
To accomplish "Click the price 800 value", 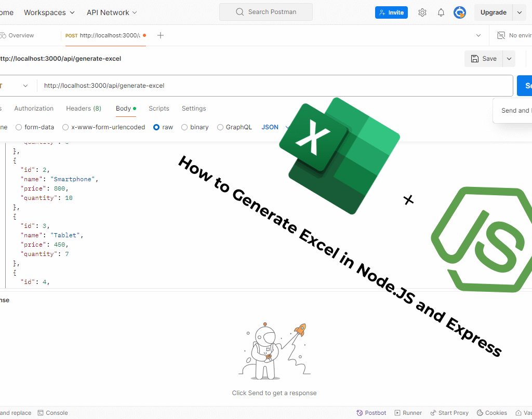I will [59, 188].
